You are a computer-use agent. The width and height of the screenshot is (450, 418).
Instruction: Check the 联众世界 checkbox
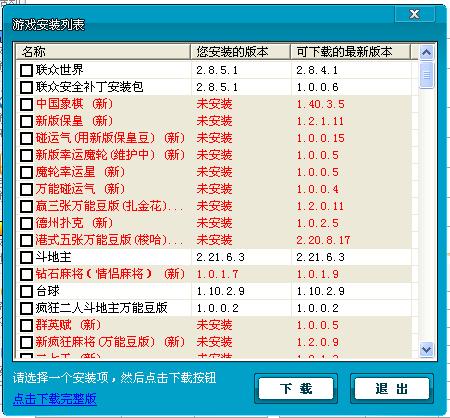[x=26, y=70]
